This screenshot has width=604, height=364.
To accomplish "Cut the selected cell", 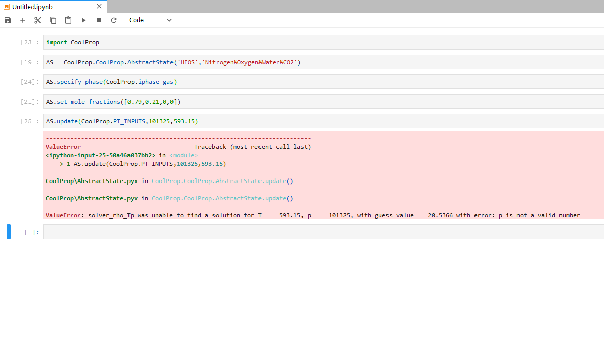I will coord(37,20).
